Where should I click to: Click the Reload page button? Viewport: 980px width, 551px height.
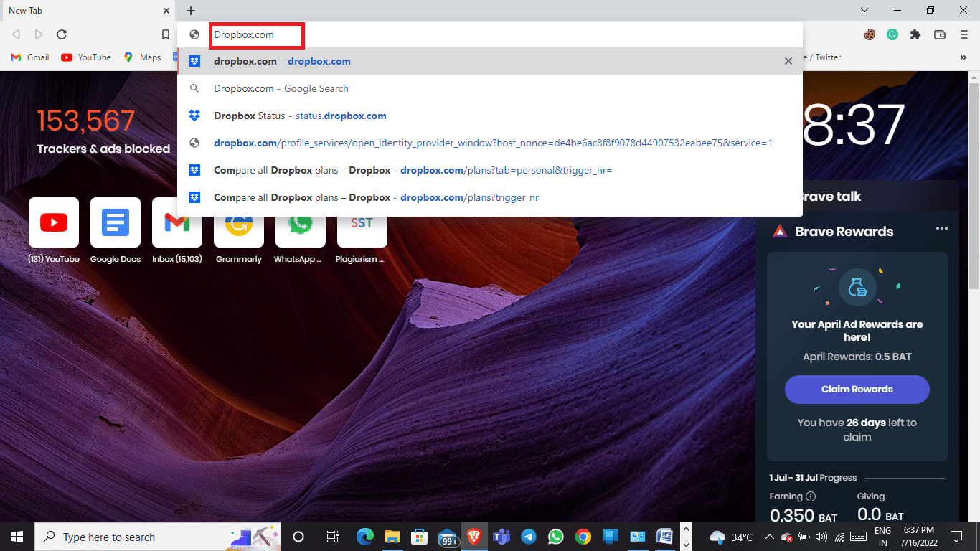tap(62, 34)
